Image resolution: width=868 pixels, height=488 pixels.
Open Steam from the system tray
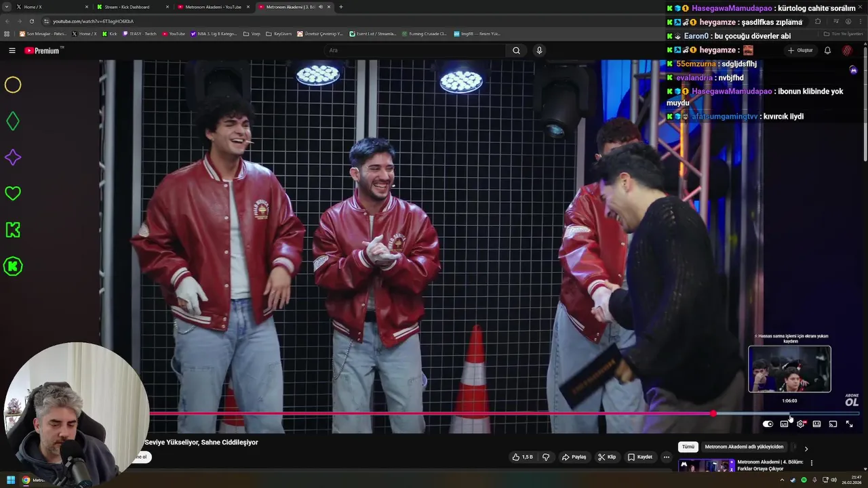pyautogui.click(x=793, y=480)
